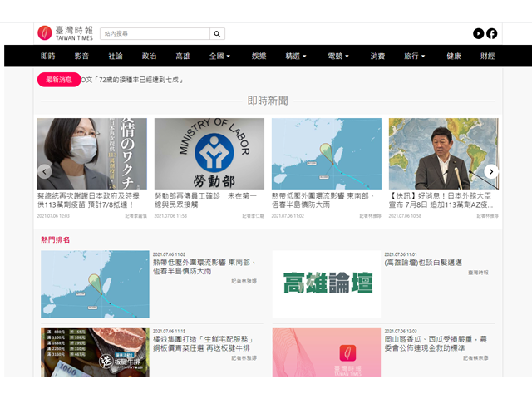This screenshot has width=532, height=399.
Task: Open the 電競 dropdown menu
Action: (338, 57)
